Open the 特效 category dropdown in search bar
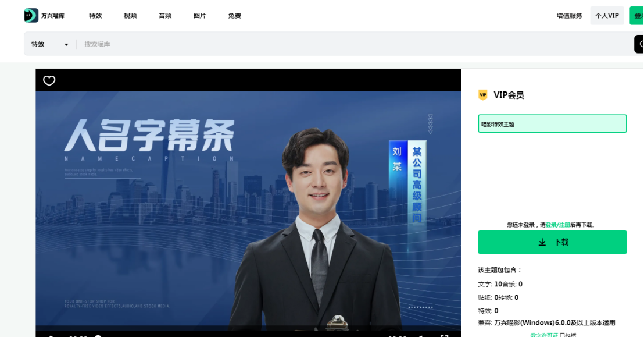This screenshot has height=337, width=644. pyautogui.click(x=49, y=44)
